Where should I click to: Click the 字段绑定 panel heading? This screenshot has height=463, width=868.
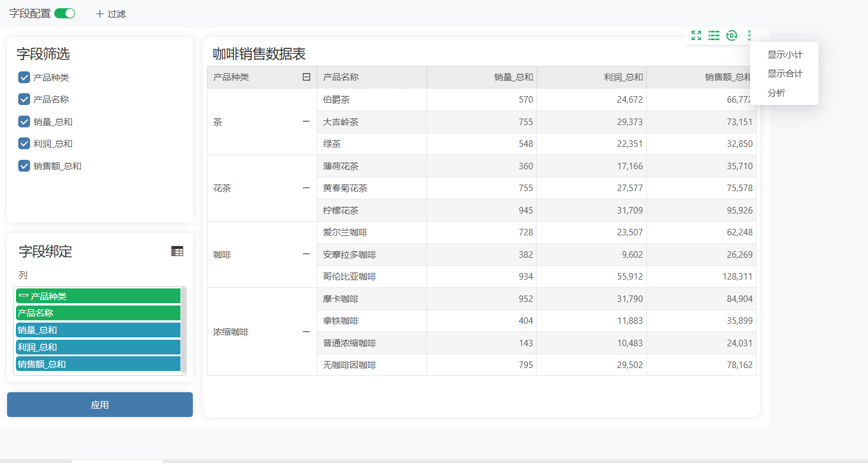(x=45, y=251)
